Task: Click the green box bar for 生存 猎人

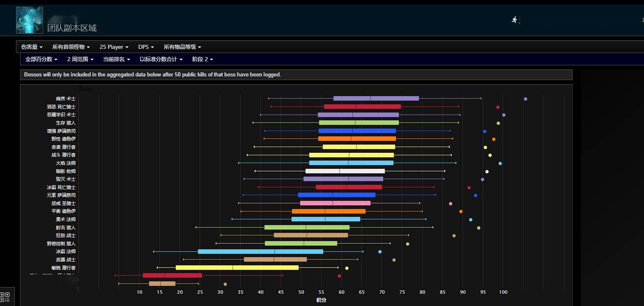Action: (x=359, y=123)
